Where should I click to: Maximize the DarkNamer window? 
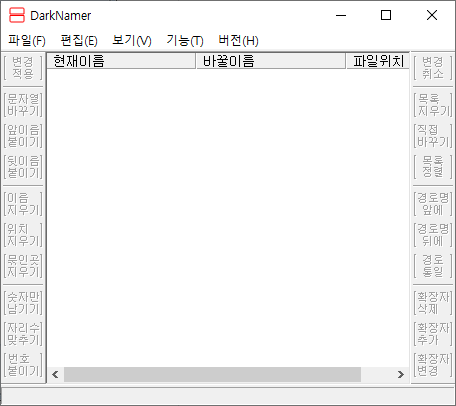click(386, 15)
